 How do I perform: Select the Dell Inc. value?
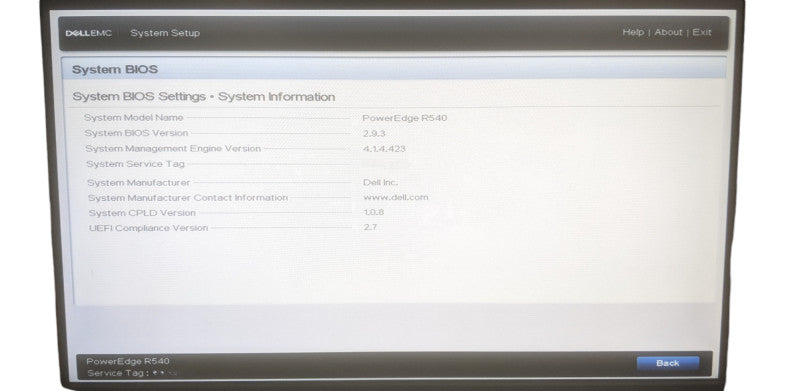pyautogui.click(x=381, y=182)
